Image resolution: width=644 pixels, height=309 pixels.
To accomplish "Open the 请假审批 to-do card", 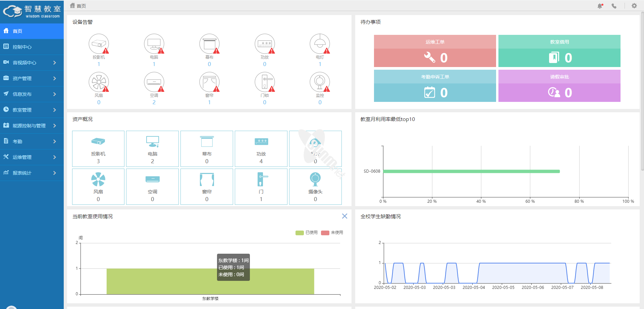I will click(x=559, y=86).
